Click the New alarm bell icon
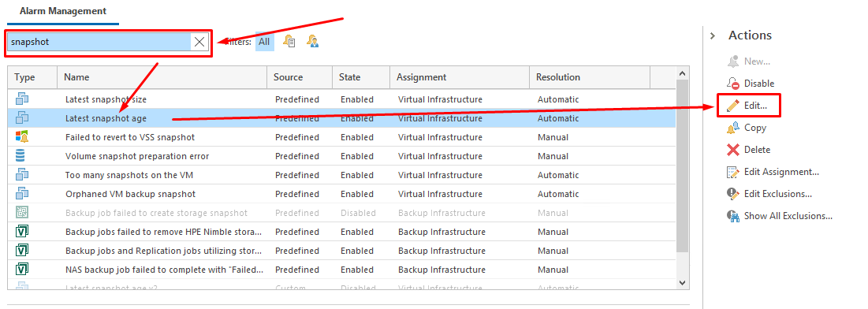Screen dimensions: 868x309 [x=733, y=61]
